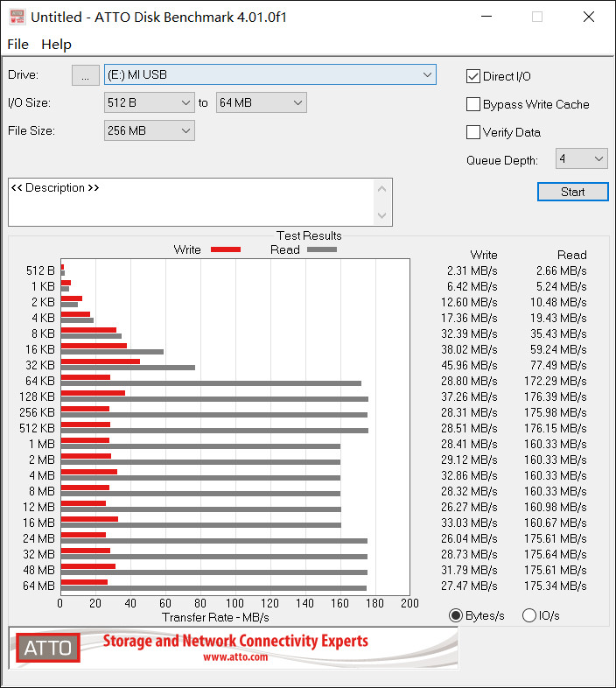Click the ATTO app icon in title bar
This screenshot has width=616, height=688.
(x=17, y=17)
